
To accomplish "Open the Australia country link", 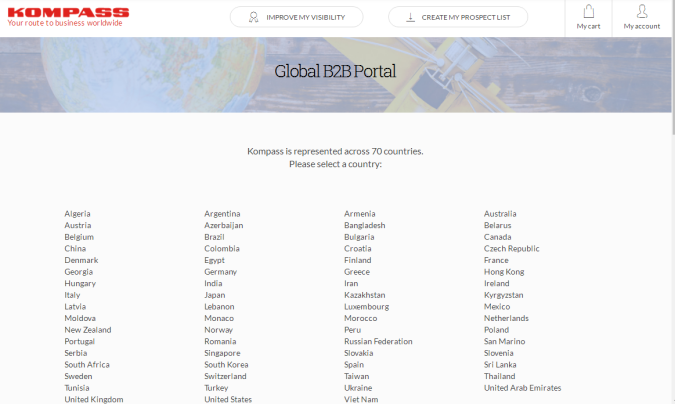I will 500,214.
